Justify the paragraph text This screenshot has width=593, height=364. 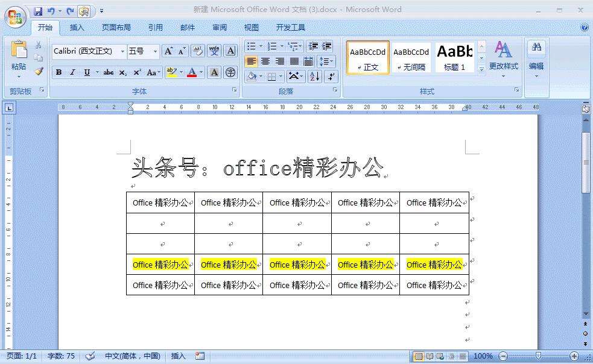(x=294, y=61)
